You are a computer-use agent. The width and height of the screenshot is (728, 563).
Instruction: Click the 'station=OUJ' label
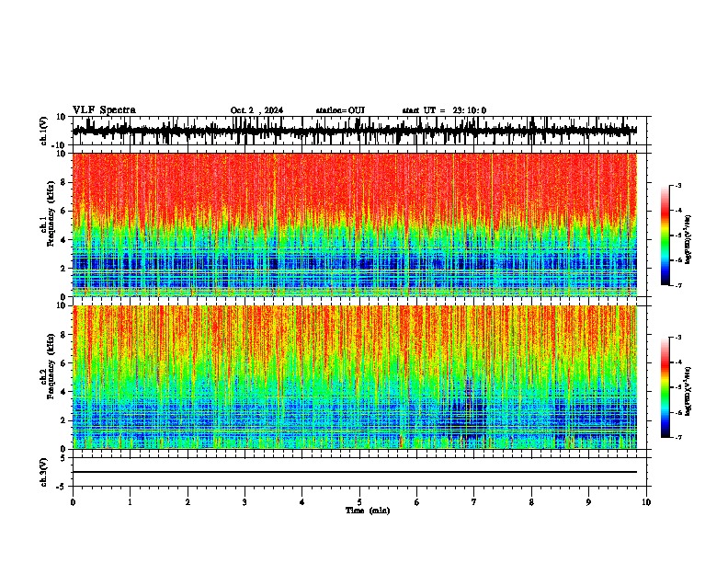click(x=340, y=110)
